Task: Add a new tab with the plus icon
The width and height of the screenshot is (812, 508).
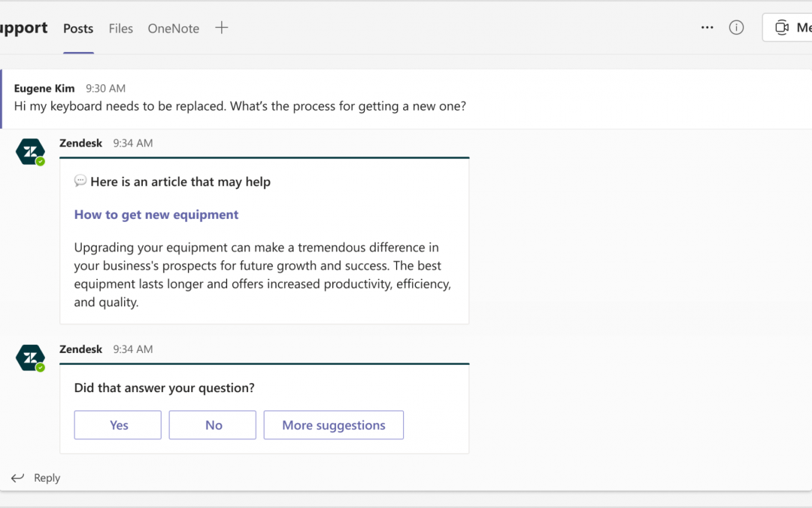Action: [x=221, y=28]
